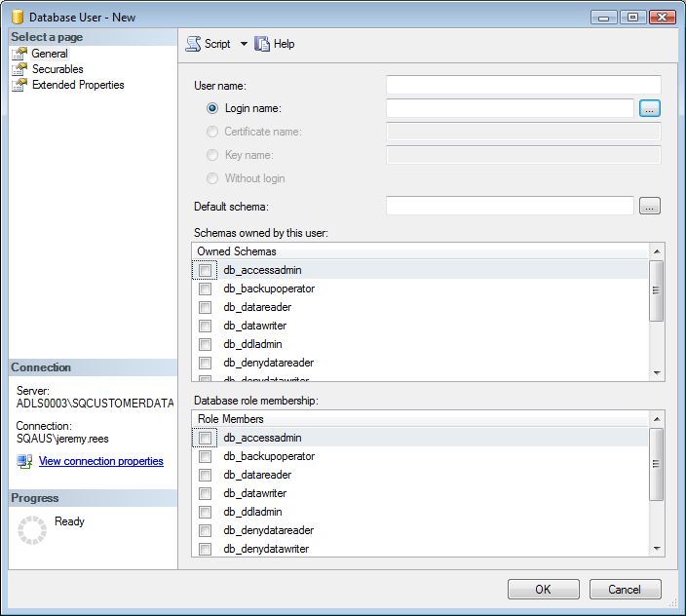Screen dimensions: 686x616
Task: Browse for default schema with ellipsis button
Action: coord(650,206)
